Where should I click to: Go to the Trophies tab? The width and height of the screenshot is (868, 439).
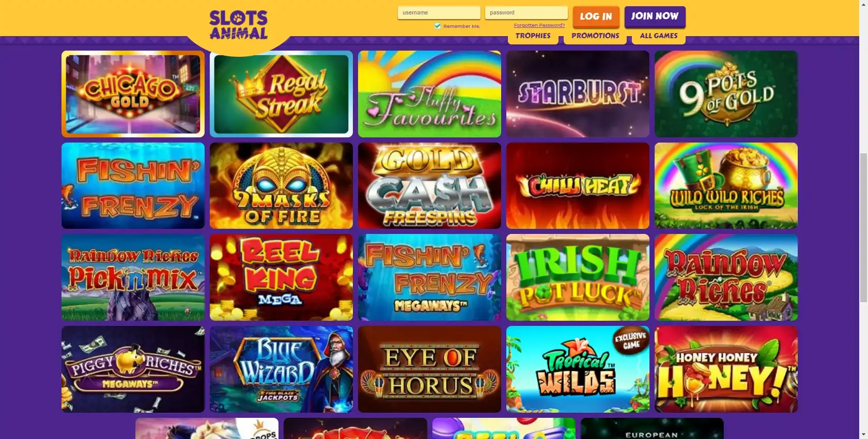click(533, 36)
